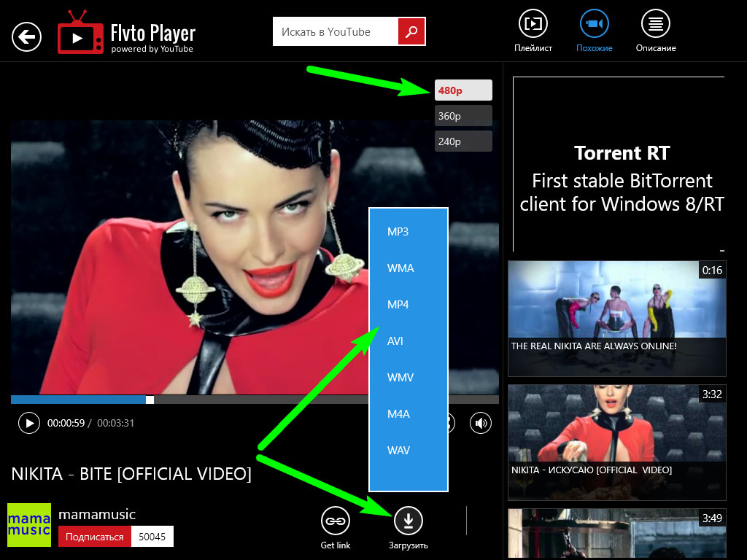The height and width of the screenshot is (560, 747).
Task: Go back with the arrow icon
Action: coord(27,36)
